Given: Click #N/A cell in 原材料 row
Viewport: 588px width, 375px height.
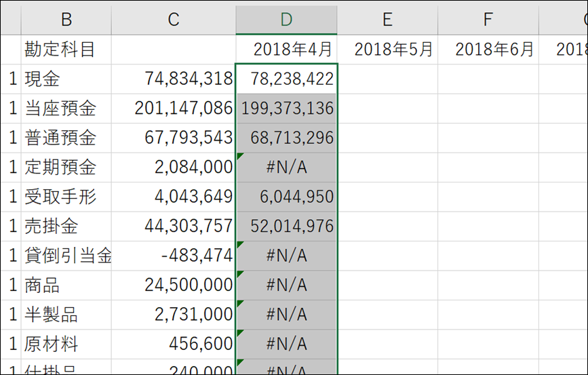Looking at the screenshot, I should click(286, 344).
